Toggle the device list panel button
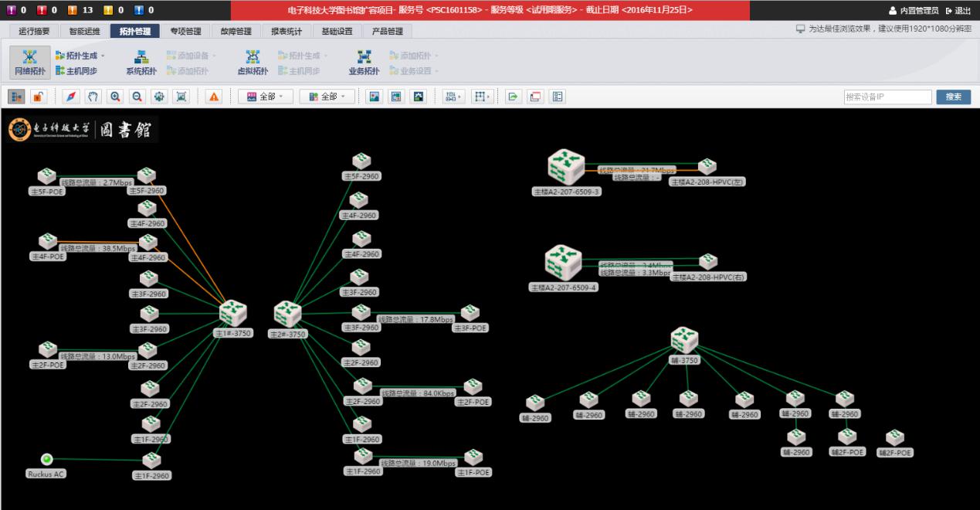 click(16, 97)
